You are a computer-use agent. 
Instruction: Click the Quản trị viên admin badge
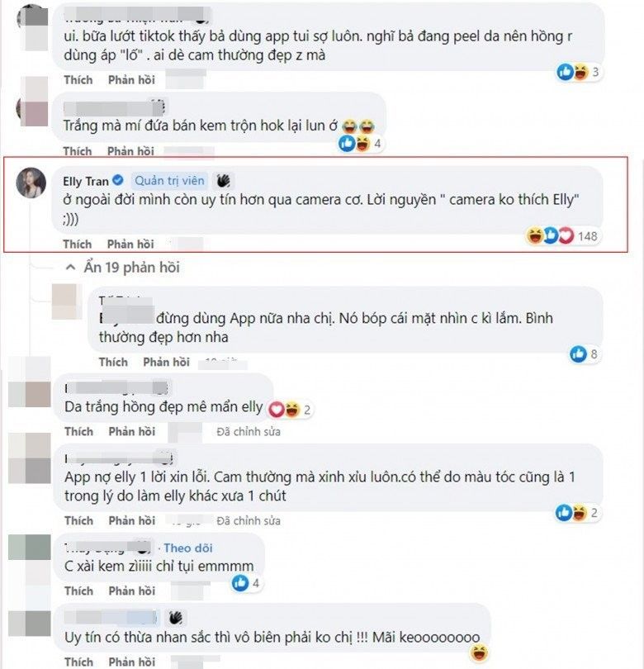click(169, 181)
